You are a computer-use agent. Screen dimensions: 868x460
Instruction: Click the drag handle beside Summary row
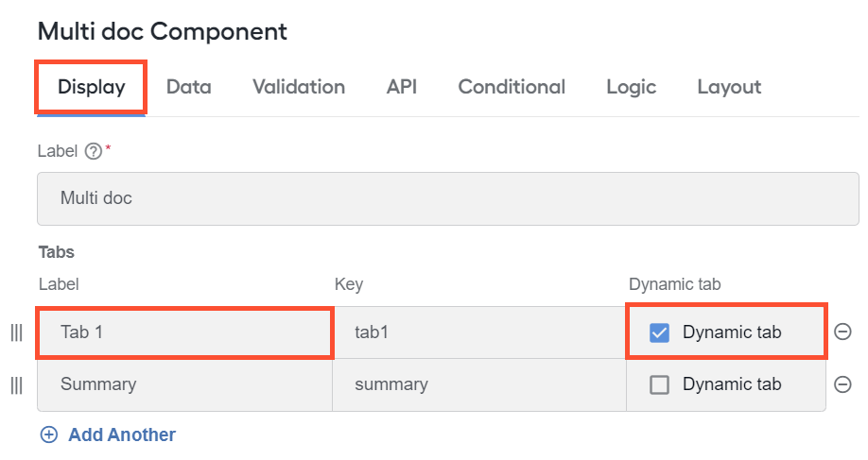tap(17, 384)
